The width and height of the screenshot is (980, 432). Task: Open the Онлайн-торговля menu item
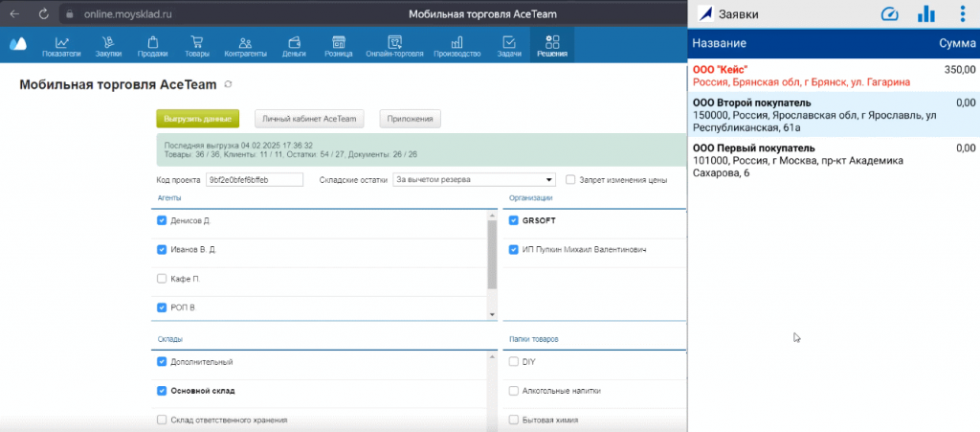(393, 46)
